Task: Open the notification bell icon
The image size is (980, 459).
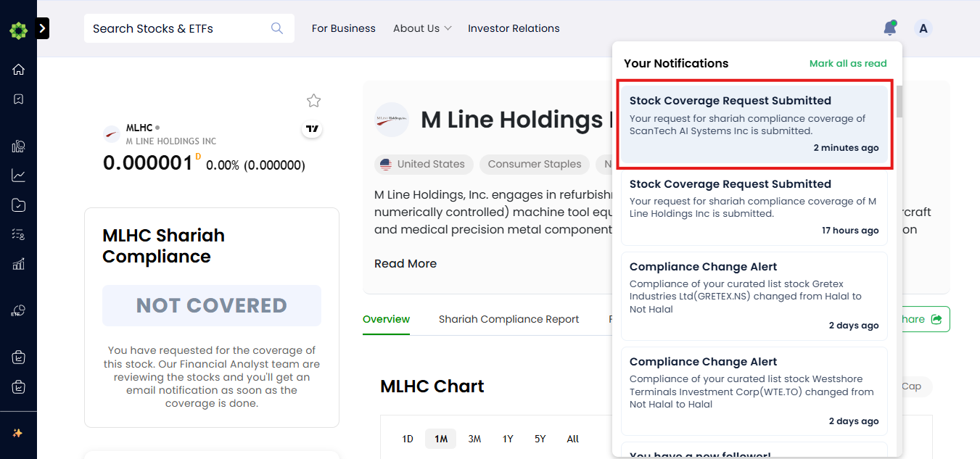Action: [x=889, y=28]
